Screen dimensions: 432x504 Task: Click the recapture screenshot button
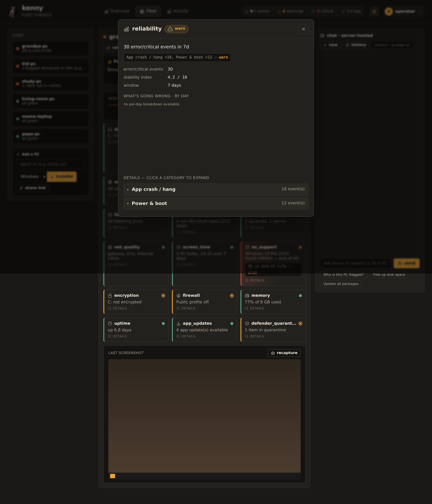pos(284,353)
